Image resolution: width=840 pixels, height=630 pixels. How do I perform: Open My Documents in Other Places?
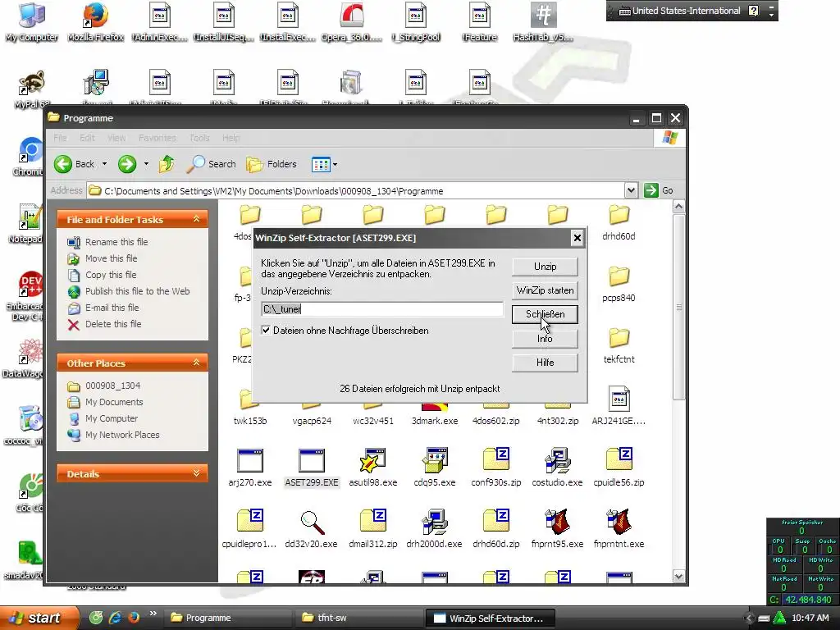click(x=114, y=402)
